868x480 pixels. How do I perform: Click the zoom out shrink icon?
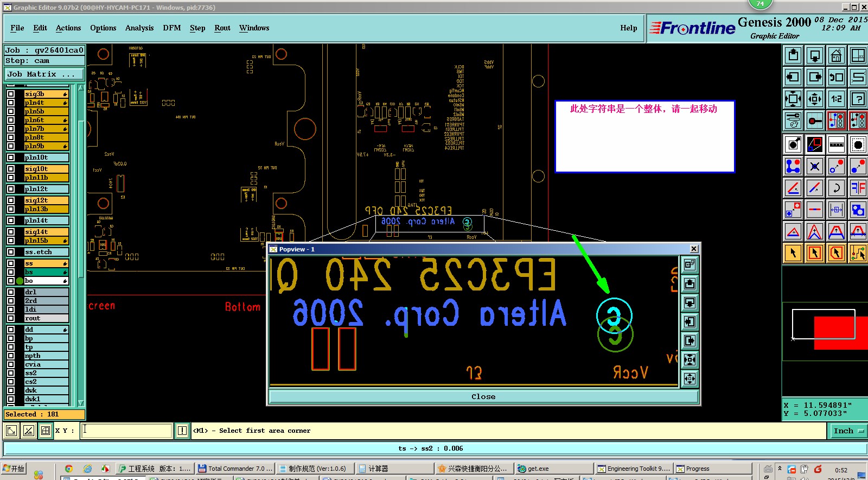(x=815, y=99)
